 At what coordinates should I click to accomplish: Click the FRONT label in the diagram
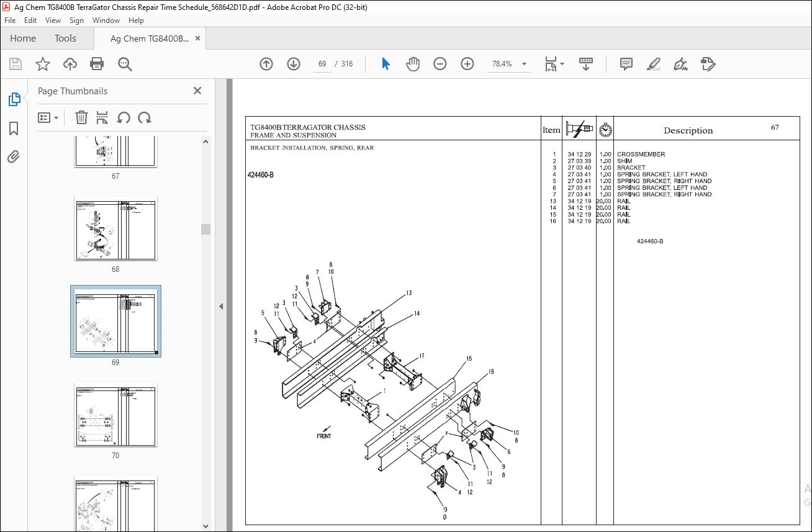[324, 436]
